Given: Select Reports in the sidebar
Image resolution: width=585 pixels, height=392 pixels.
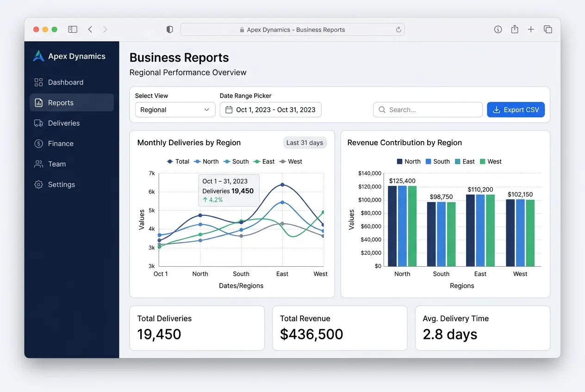Looking at the screenshot, I should 72,103.
